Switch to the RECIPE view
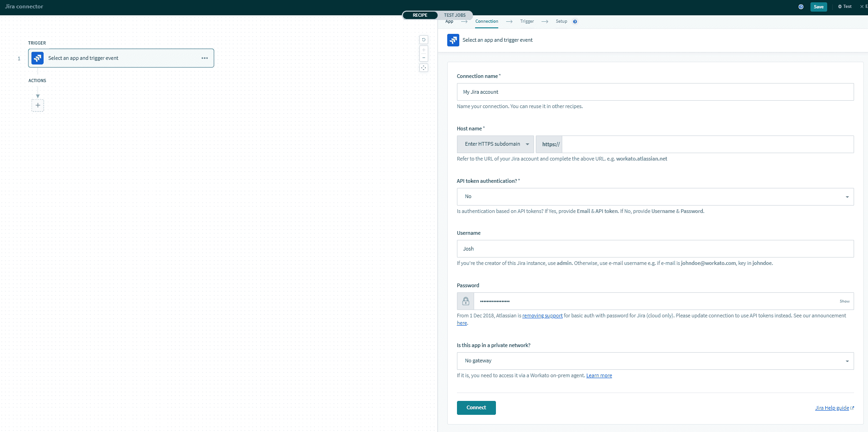This screenshot has height=432, width=868. point(420,15)
